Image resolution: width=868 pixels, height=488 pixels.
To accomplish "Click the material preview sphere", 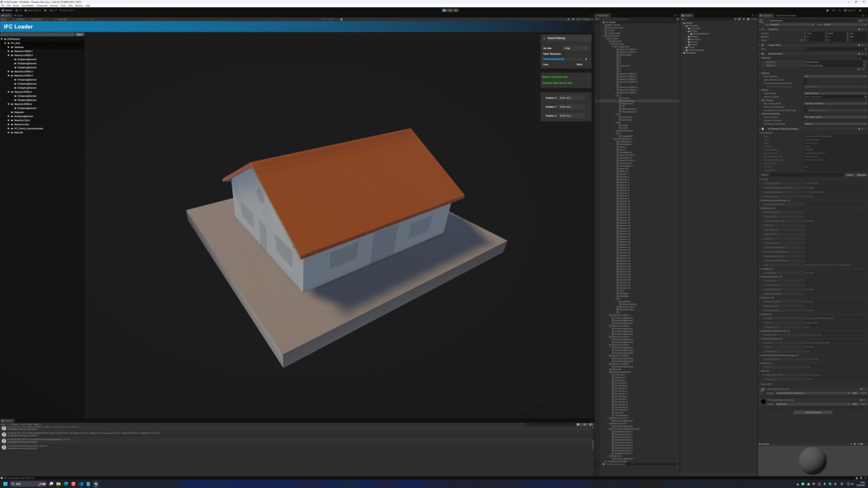I will tap(812, 461).
